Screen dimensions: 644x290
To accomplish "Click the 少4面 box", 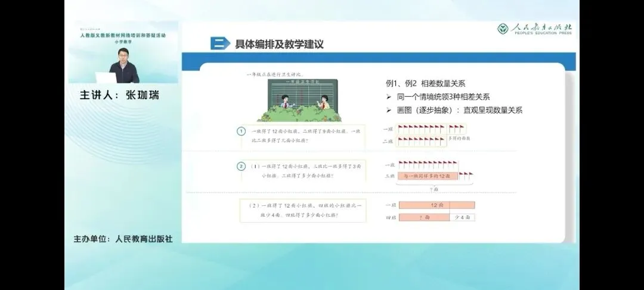I will [x=462, y=217].
